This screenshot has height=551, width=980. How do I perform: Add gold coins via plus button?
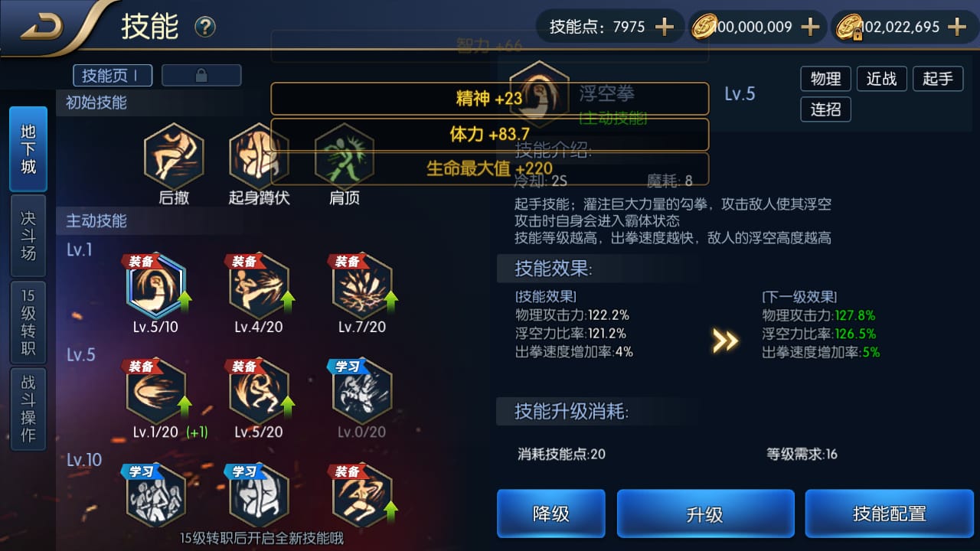click(810, 28)
